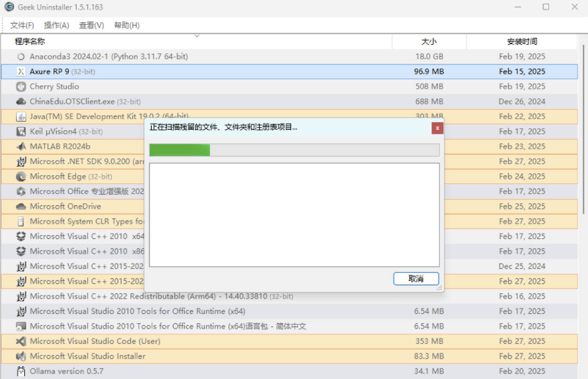Click the Anaconda3 program icon
Image resolution: width=588 pixels, height=379 pixels.
[x=20, y=56]
